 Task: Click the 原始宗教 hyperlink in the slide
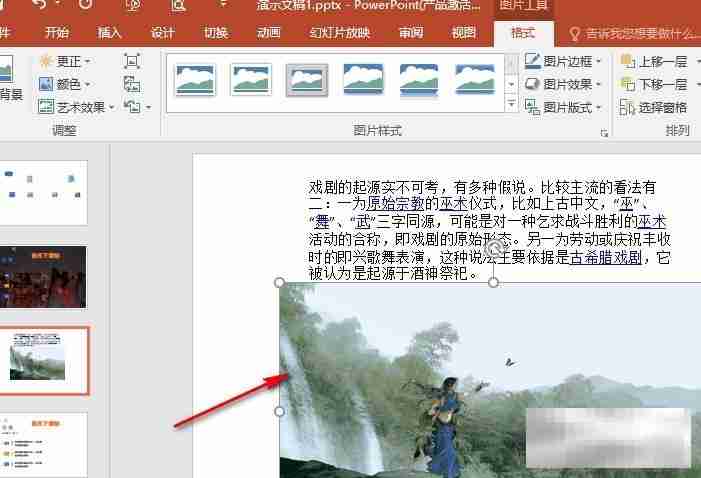click(x=395, y=204)
